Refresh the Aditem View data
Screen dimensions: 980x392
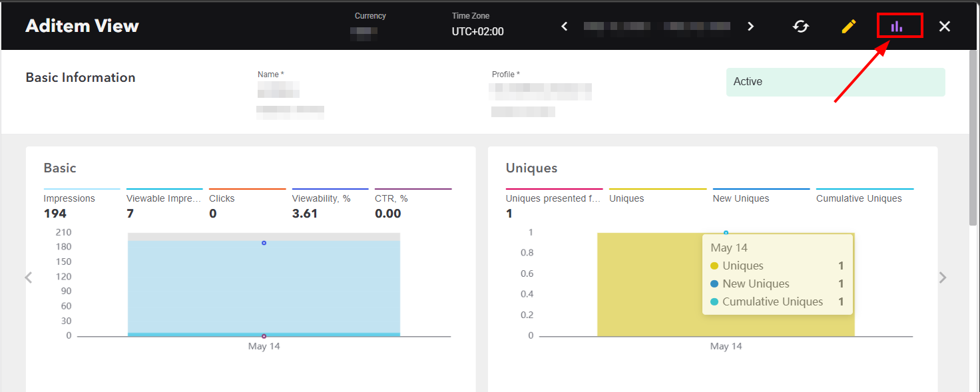point(801,26)
